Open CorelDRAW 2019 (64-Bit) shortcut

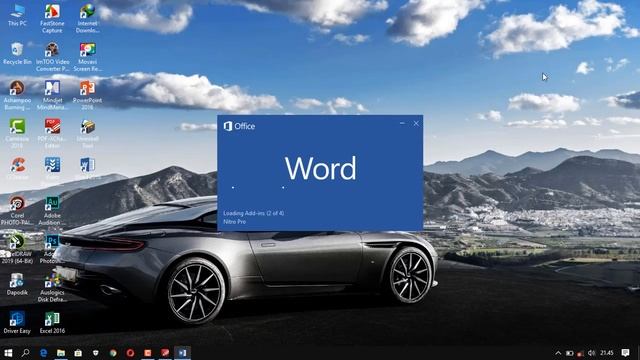pyautogui.click(x=17, y=249)
